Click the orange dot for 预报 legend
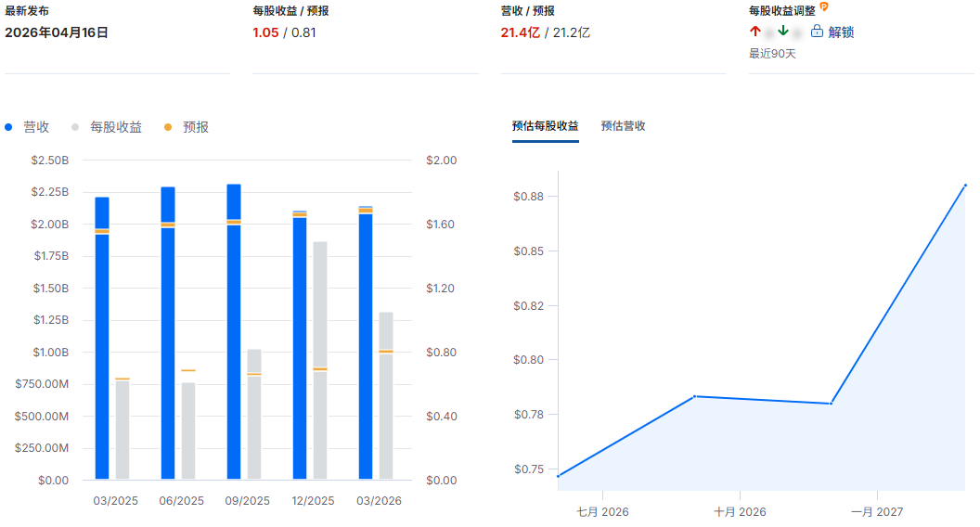This screenshot has height=527, width=980. pyautogui.click(x=167, y=127)
